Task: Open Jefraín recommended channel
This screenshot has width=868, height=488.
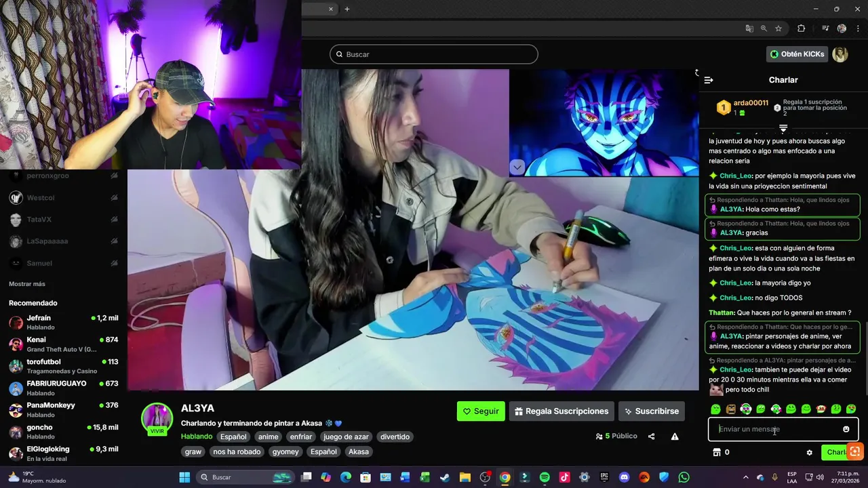Action: click(64, 322)
